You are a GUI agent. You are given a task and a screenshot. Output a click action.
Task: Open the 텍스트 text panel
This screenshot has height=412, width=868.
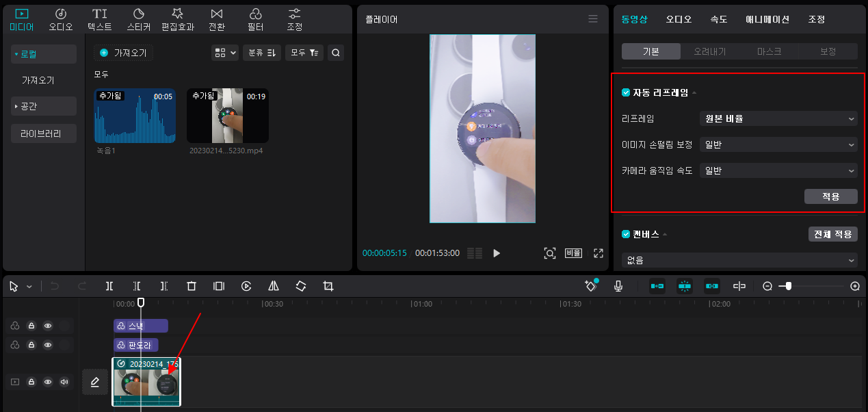point(100,20)
